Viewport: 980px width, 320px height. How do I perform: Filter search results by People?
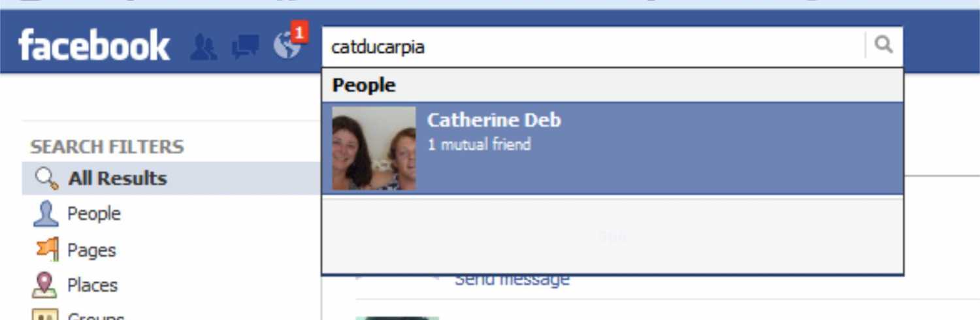(x=93, y=214)
